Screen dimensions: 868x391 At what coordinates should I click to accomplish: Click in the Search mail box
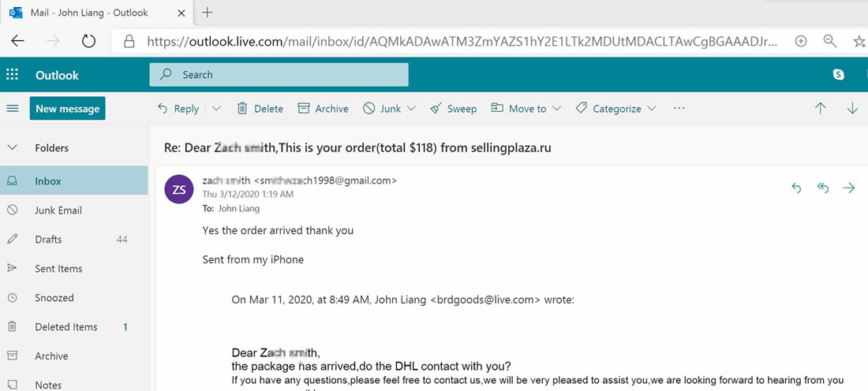[x=279, y=75]
